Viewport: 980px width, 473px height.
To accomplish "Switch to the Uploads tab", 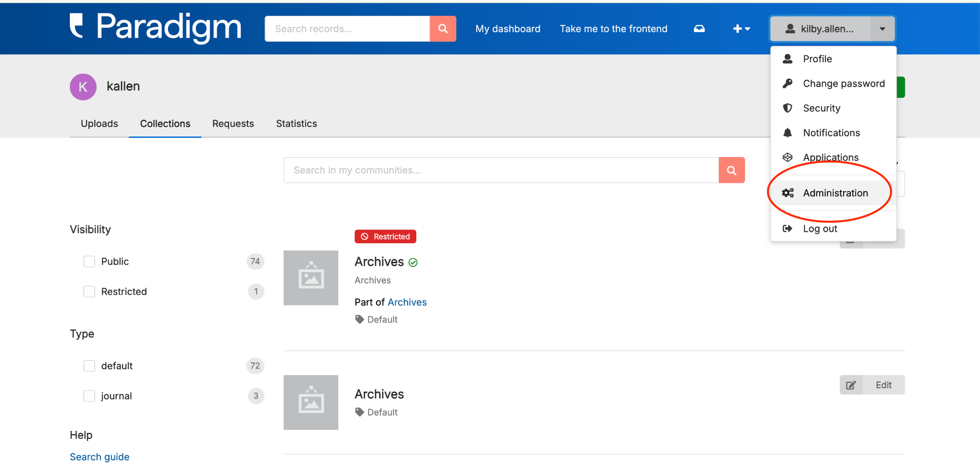I will coord(100,124).
